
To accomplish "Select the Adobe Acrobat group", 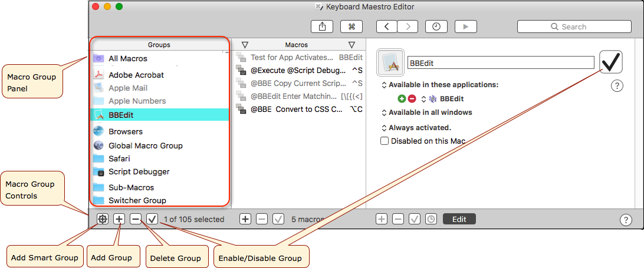I will point(158,75).
